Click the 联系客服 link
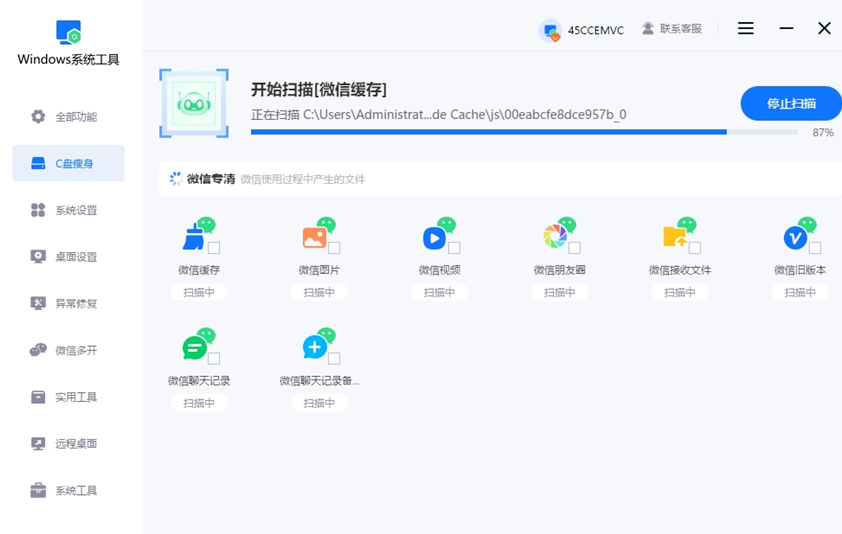The width and height of the screenshot is (842, 534). click(x=681, y=28)
